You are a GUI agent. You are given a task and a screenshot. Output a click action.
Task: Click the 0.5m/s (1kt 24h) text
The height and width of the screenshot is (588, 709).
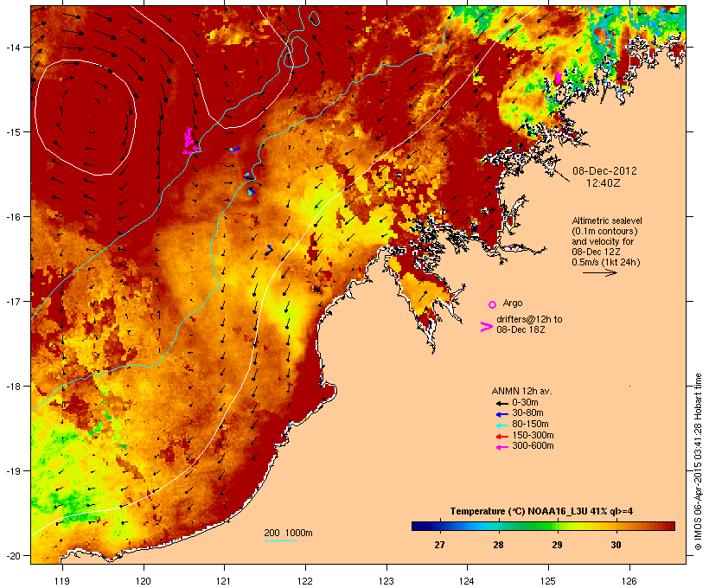pos(606,262)
